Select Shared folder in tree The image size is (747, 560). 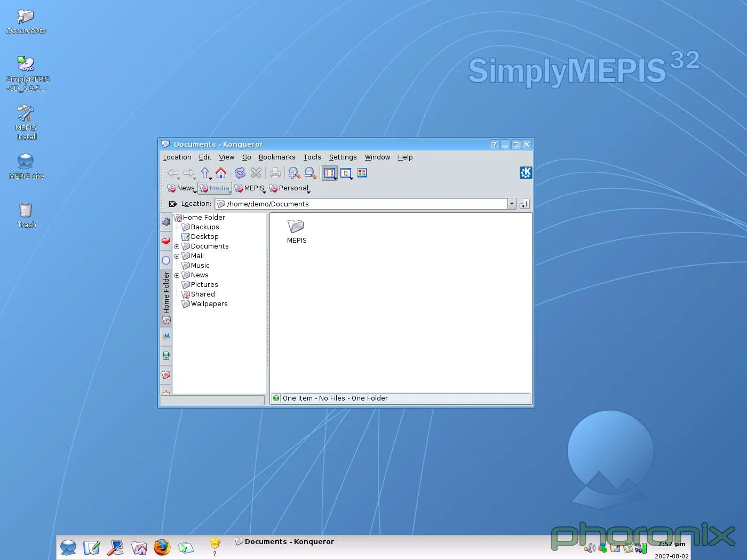pos(198,294)
